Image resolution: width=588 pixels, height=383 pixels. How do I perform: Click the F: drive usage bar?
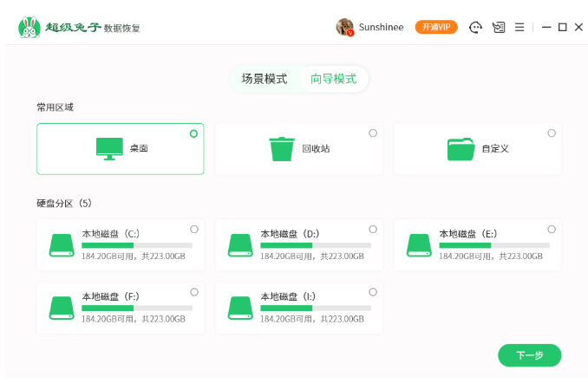[137, 308]
